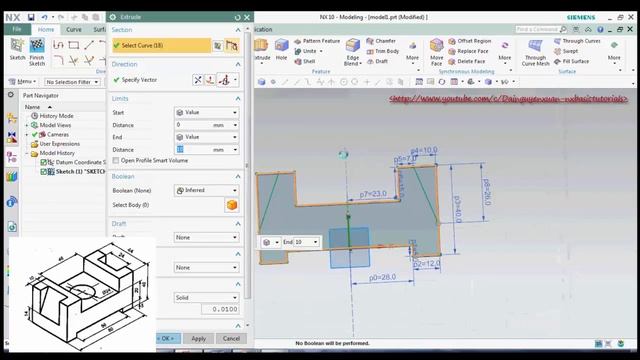Click the orange Select Body cube icon

click(x=232, y=205)
